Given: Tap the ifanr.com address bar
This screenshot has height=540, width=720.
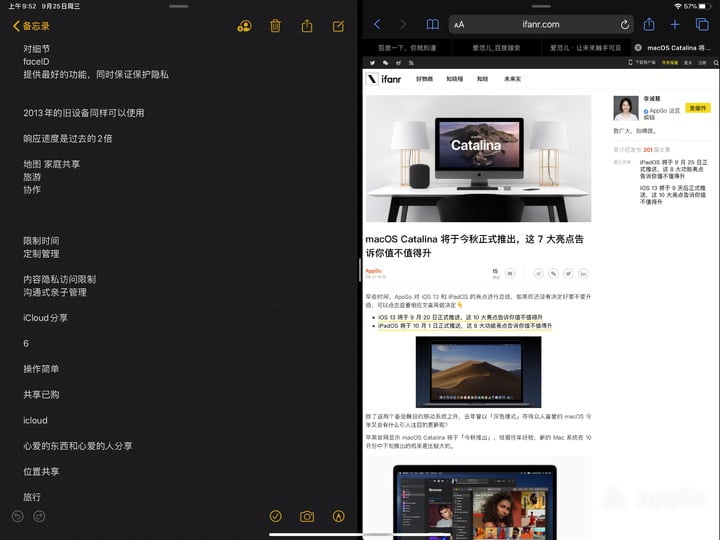Looking at the screenshot, I should (541, 24).
